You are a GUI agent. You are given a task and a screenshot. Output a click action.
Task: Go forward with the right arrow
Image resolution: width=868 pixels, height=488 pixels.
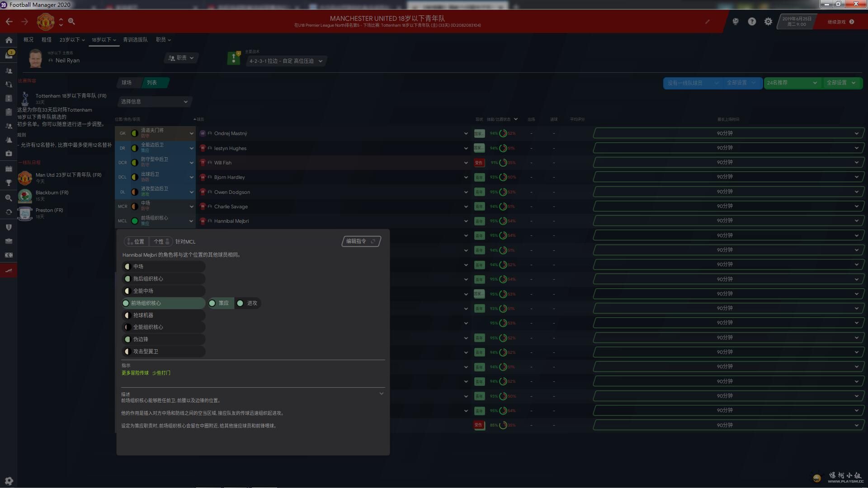tap(25, 22)
